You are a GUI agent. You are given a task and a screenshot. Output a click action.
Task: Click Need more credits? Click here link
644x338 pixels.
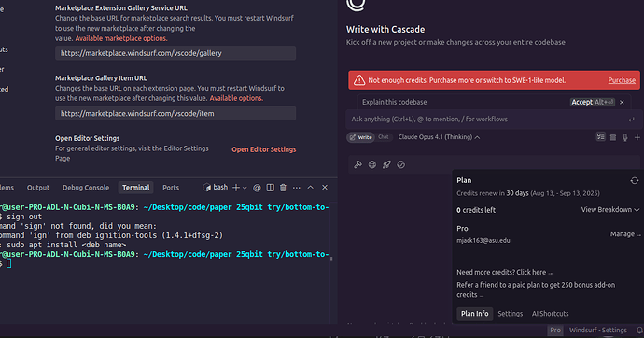[x=504, y=272]
